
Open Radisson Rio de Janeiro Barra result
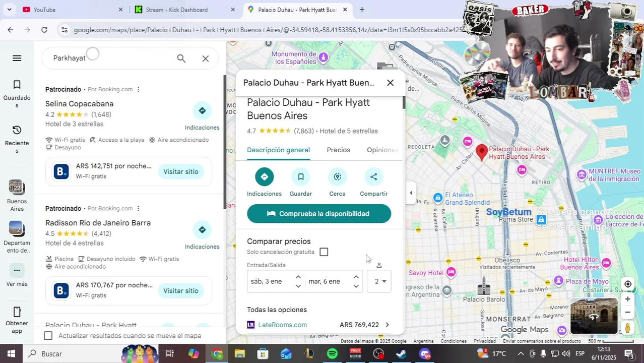98,223
